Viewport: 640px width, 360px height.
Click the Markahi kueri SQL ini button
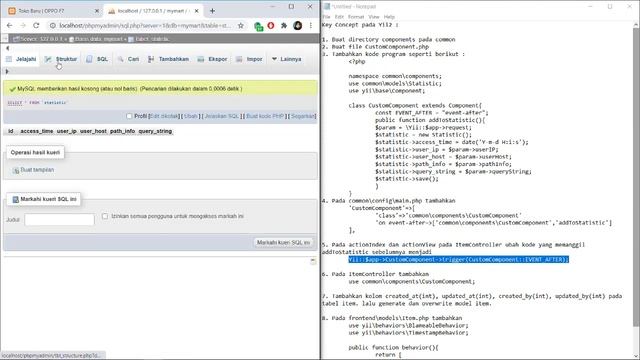click(x=283, y=242)
